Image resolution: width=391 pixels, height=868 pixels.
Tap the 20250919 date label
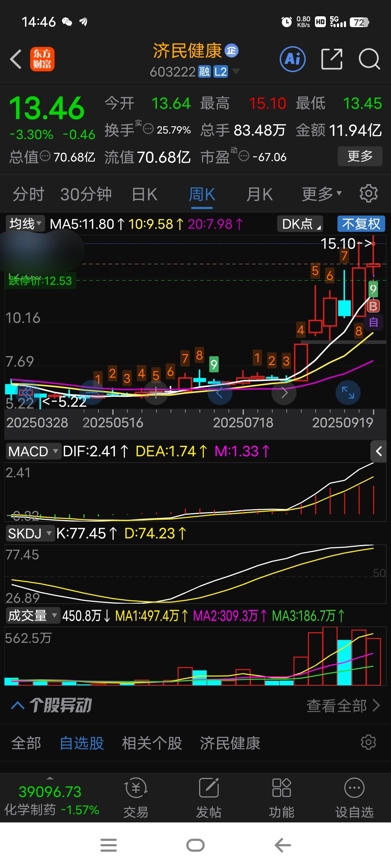point(342,422)
